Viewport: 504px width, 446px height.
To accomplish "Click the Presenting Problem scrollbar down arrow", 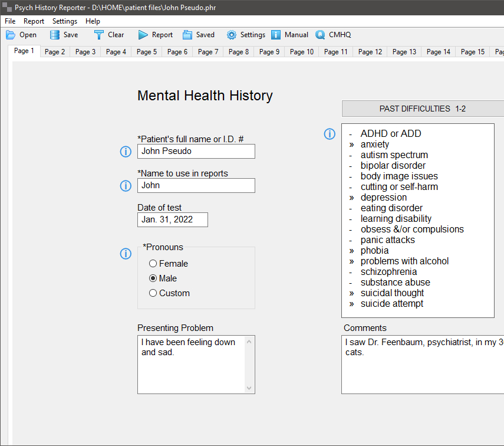I will 249,388.
